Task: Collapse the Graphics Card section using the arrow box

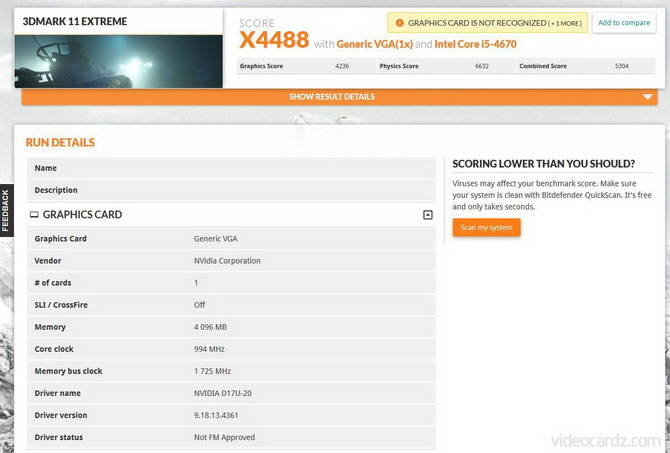Action: 428,215
